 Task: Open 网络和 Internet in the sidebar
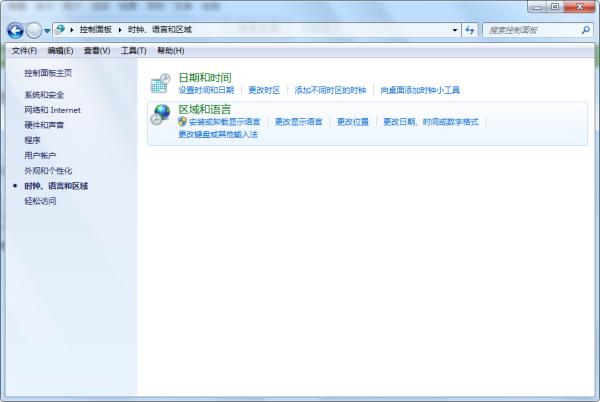pos(52,110)
